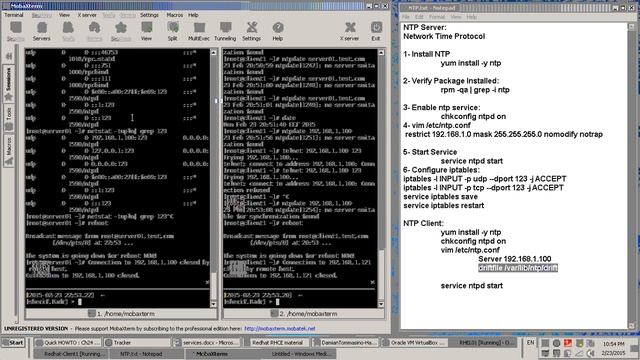Switch to Redhat RHCE material taskbar item

[278, 343]
